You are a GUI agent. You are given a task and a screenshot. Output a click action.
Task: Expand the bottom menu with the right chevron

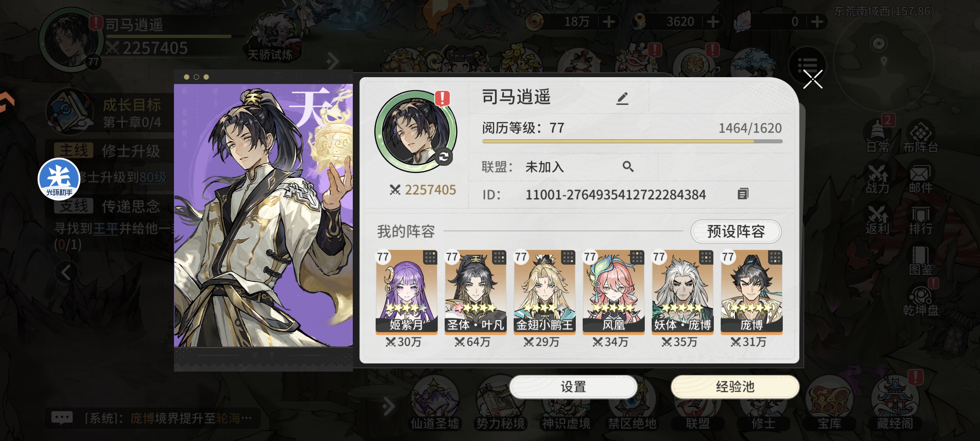click(388, 406)
